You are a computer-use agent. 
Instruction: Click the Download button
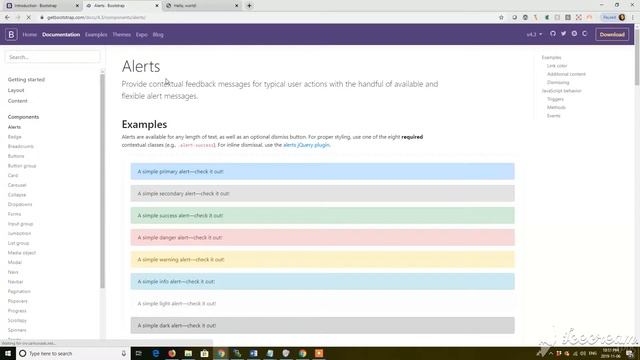pyautogui.click(x=612, y=35)
